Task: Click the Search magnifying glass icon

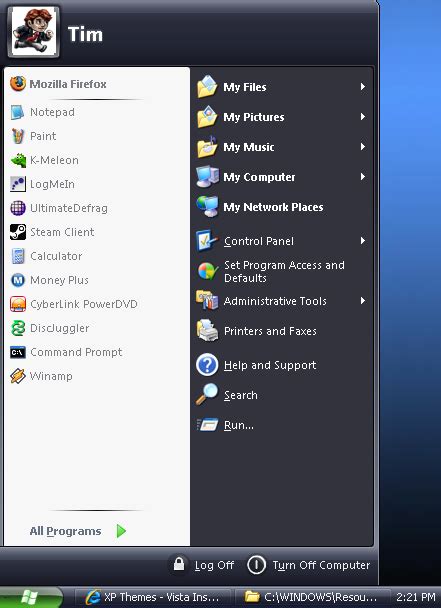Action: pyautogui.click(x=207, y=394)
